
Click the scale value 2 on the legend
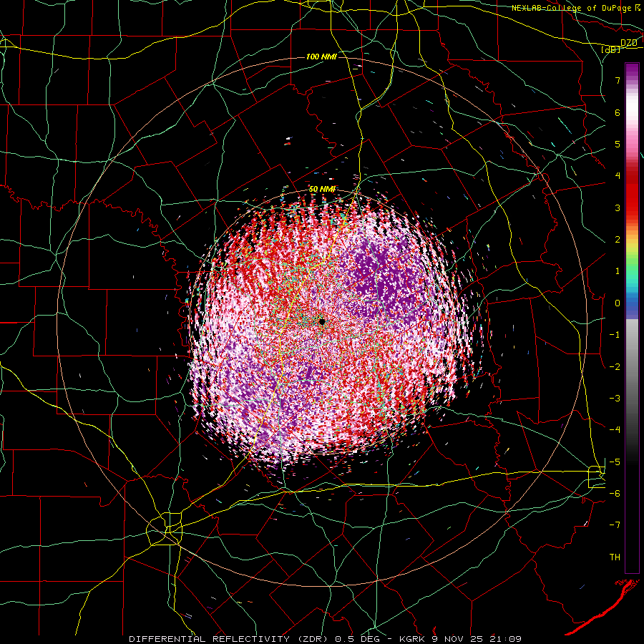[618, 240]
